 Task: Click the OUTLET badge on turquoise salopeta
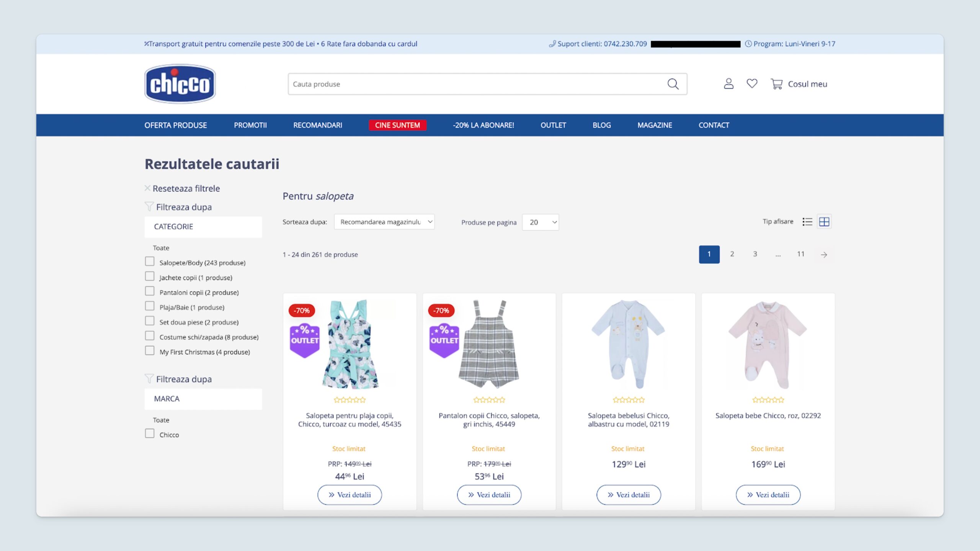305,341
